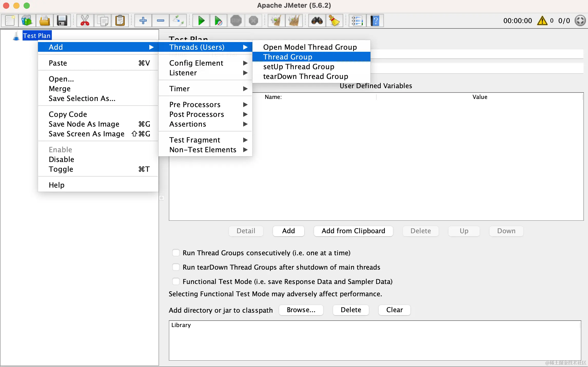Select Save Screen As Image
This screenshot has width=588, height=367.
[x=98, y=134]
